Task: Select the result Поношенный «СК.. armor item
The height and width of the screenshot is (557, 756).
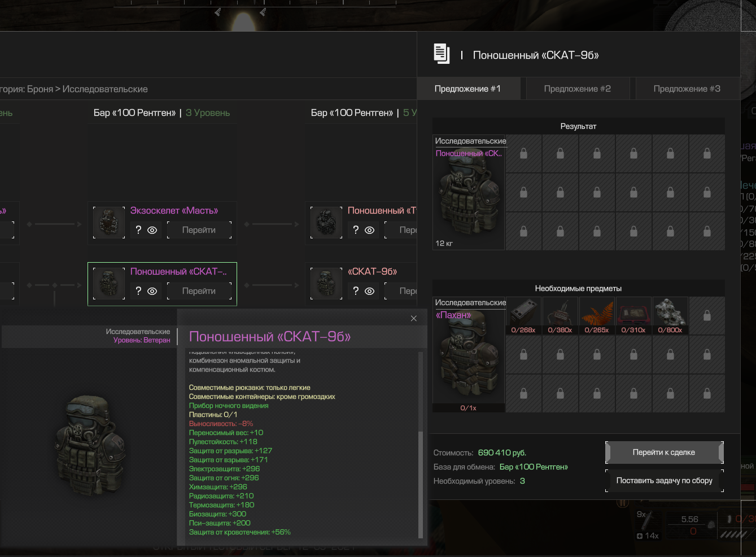Action: [469, 192]
